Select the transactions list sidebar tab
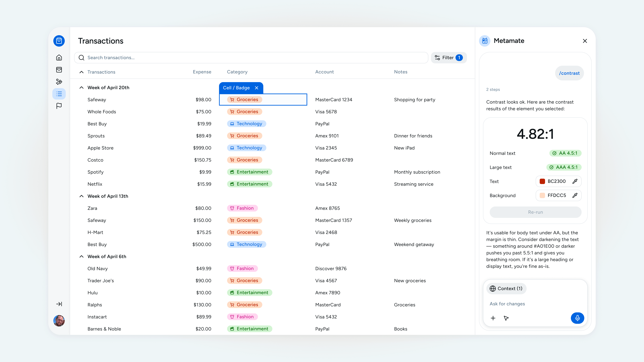The image size is (644, 362). pyautogui.click(x=59, y=94)
